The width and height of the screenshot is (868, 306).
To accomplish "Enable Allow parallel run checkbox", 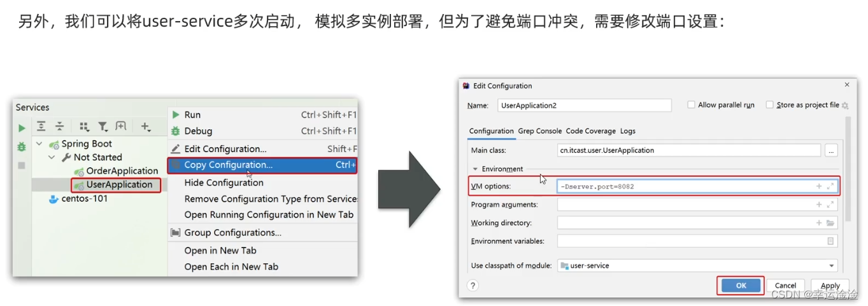I will tap(691, 105).
